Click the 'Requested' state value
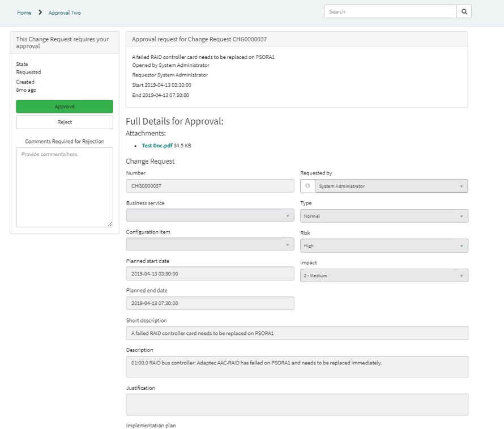This screenshot has height=429, width=504. tap(29, 73)
